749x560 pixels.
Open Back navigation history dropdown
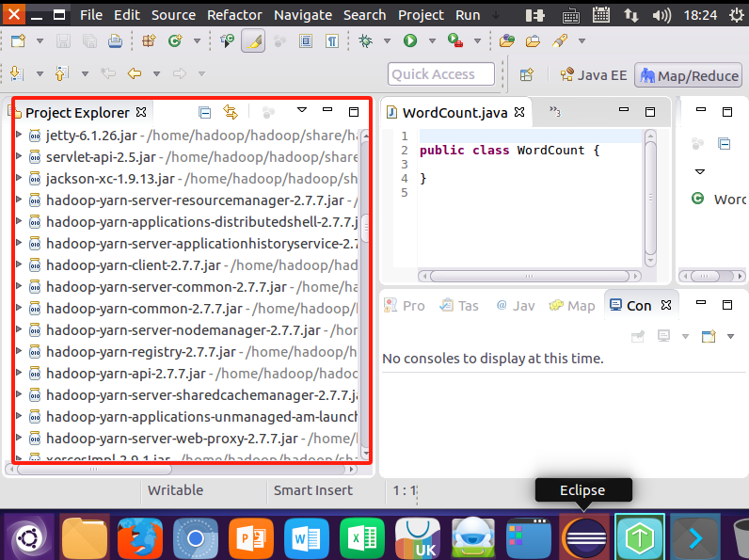(157, 73)
